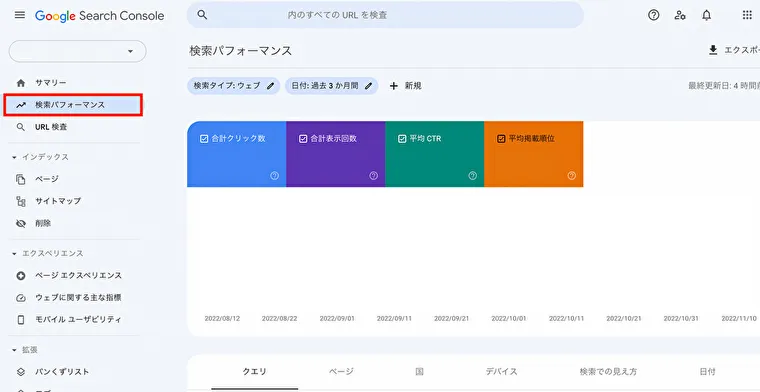The image size is (760, 392).
Task: Open user and permission settings icon
Action: (680, 15)
